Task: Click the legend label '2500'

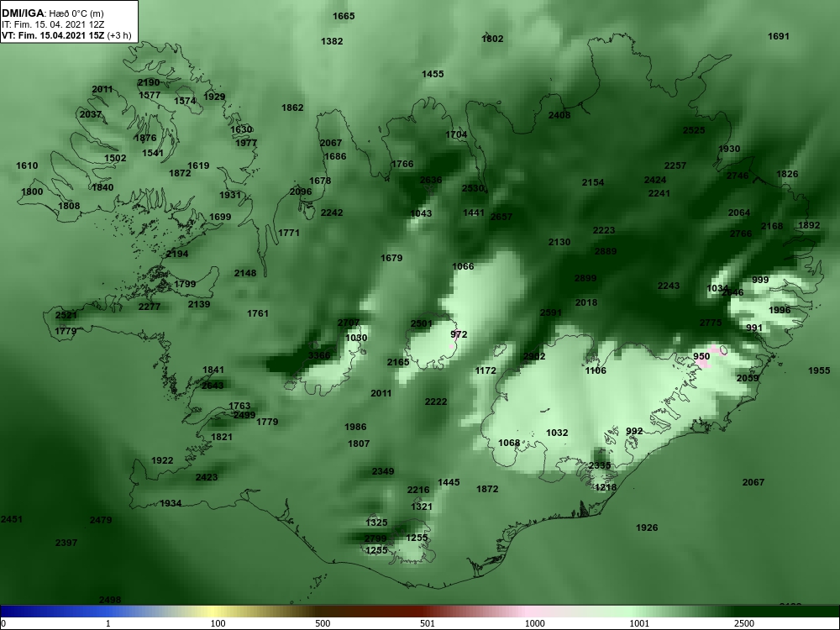Action: click(x=744, y=623)
